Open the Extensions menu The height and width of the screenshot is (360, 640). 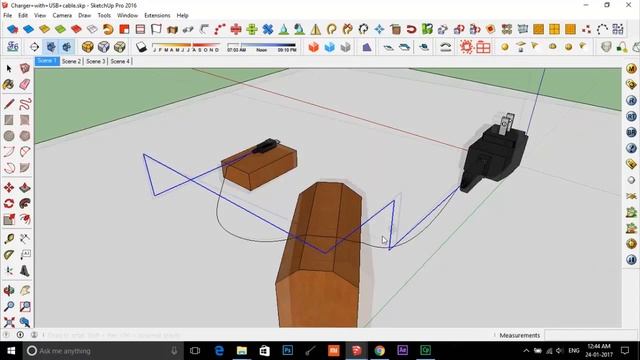click(157, 16)
